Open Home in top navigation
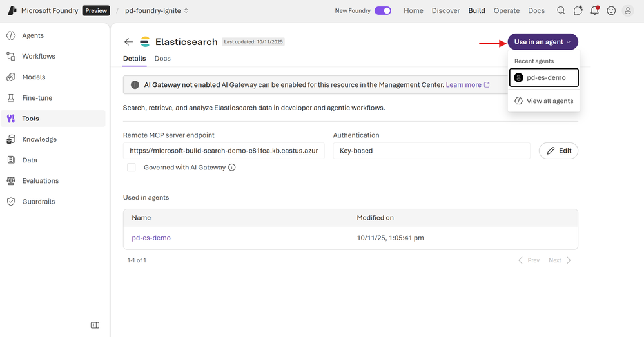Viewport: 644px width, 337px height. click(413, 11)
